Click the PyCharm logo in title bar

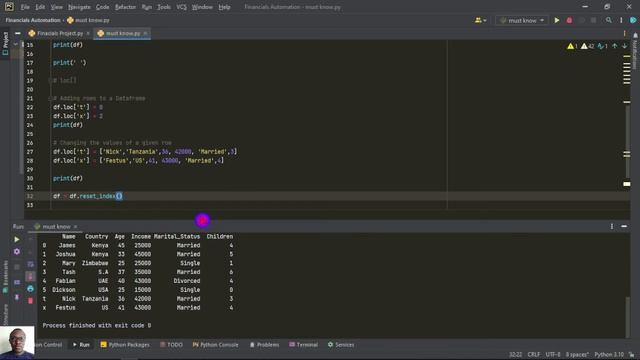click(x=9, y=7)
